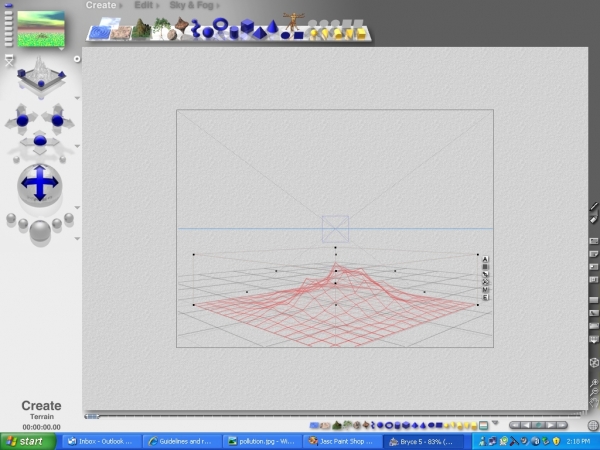Viewport: 600px width, 450px height.
Task: Switch to Jasc Paint Shop taskbar window
Action: (x=342, y=441)
